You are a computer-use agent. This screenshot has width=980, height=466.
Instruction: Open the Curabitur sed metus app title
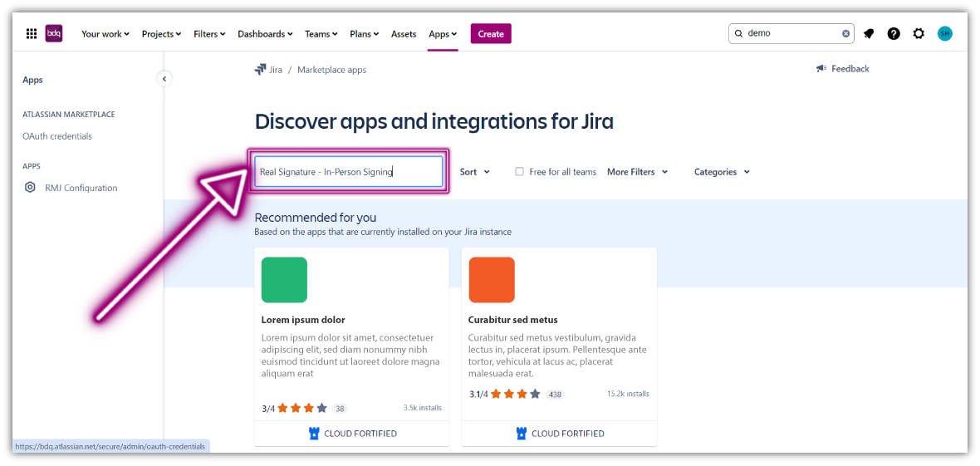512,320
